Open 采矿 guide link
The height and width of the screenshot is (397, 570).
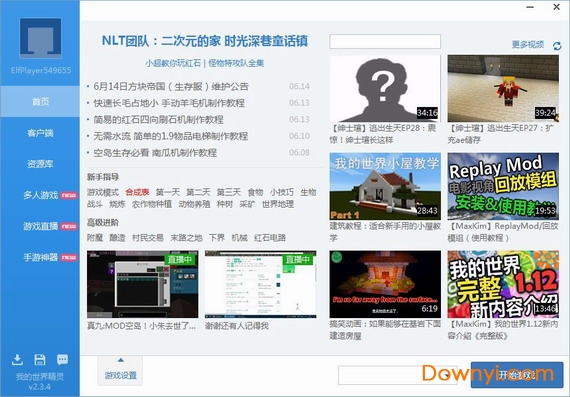(247, 204)
